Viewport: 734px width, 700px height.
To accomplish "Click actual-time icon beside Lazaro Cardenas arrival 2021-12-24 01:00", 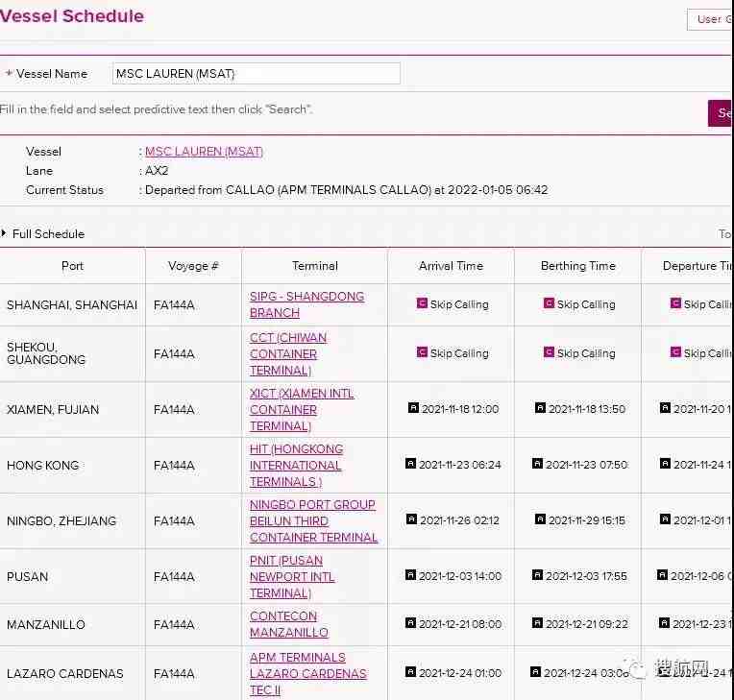I will [x=410, y=672].
